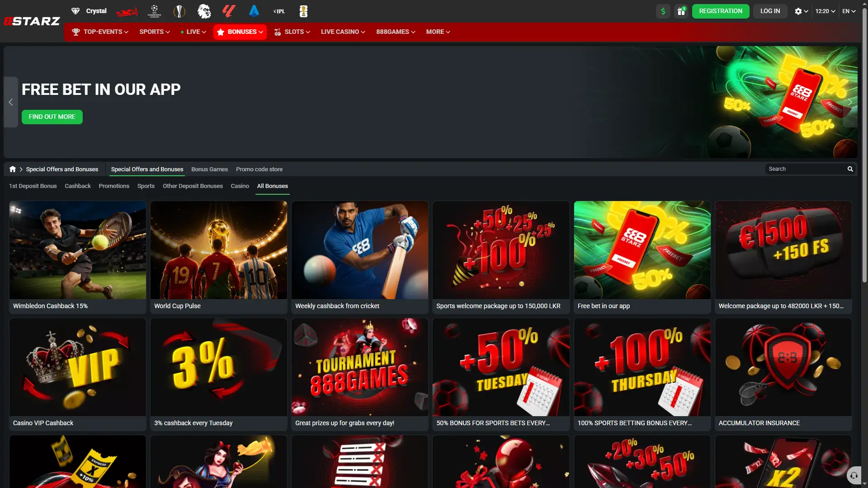
Task: Open Sports welcome package 150,000 LKR card
Action: 501,258
